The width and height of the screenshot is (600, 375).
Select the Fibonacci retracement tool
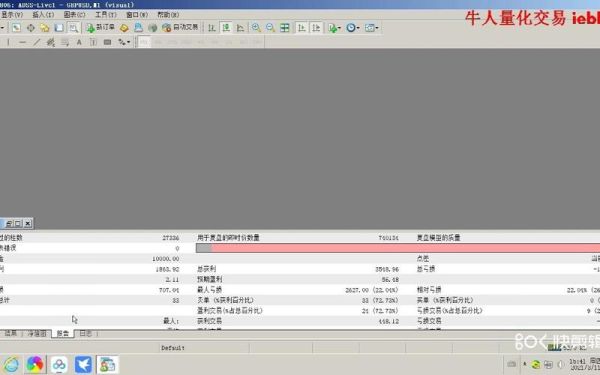tap(65, 42)
